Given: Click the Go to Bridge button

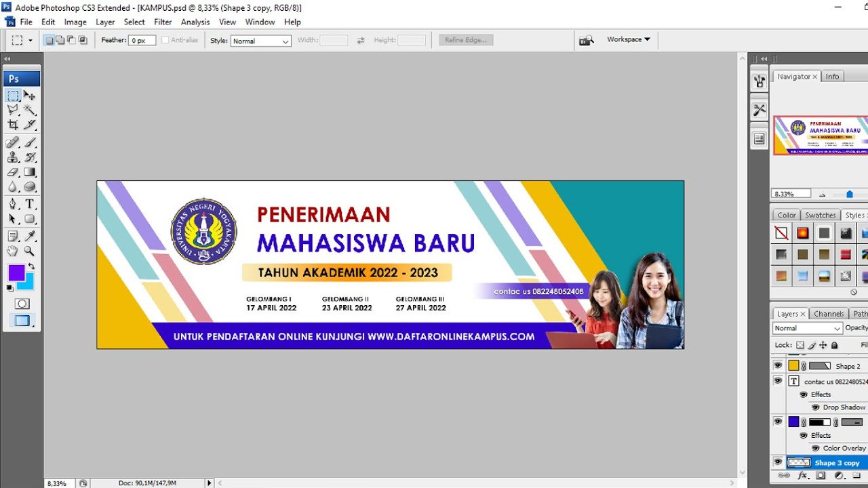Looking at the screenshot, I should pos(586,40).
